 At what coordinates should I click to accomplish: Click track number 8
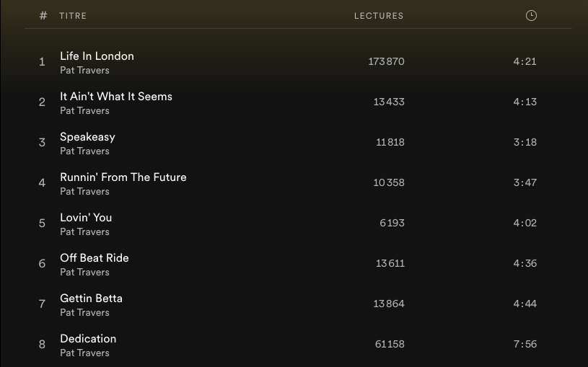pyautogui.click(x=42, y=345)
